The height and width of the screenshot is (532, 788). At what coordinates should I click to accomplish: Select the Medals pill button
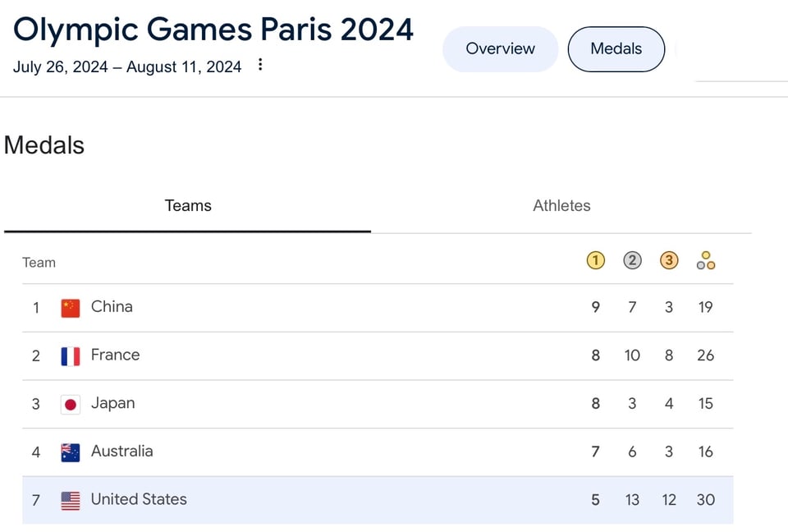pyautogui.click(x=616, y=49)
